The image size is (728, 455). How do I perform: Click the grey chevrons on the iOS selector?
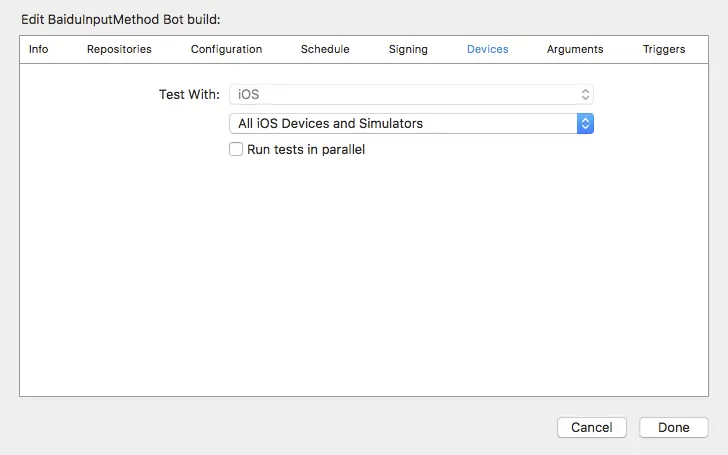585,95
